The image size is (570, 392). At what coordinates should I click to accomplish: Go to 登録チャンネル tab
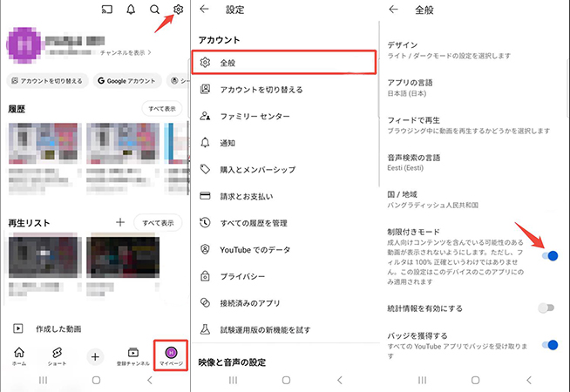(x=133, y=356)
